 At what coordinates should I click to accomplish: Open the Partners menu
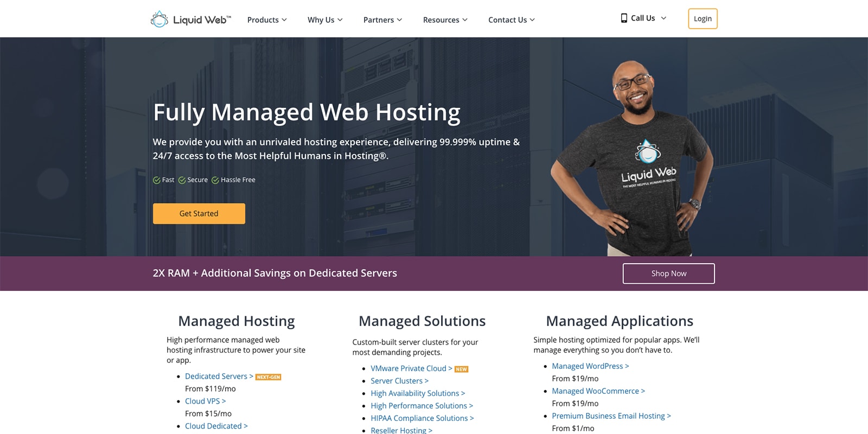click(x=382, y=20)
